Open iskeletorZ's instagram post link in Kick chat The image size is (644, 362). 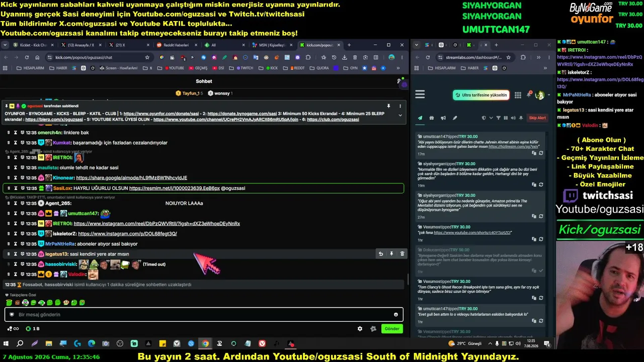(127, 234)
